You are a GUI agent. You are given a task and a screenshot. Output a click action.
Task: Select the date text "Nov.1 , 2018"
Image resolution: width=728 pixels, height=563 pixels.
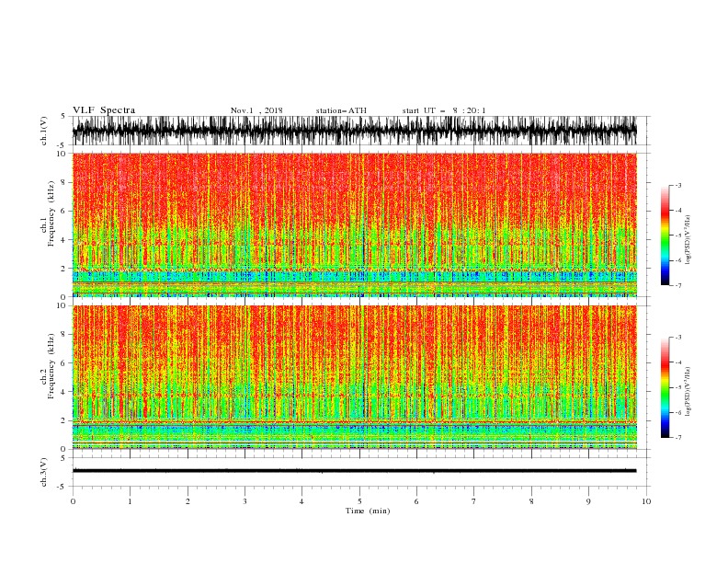256,110
